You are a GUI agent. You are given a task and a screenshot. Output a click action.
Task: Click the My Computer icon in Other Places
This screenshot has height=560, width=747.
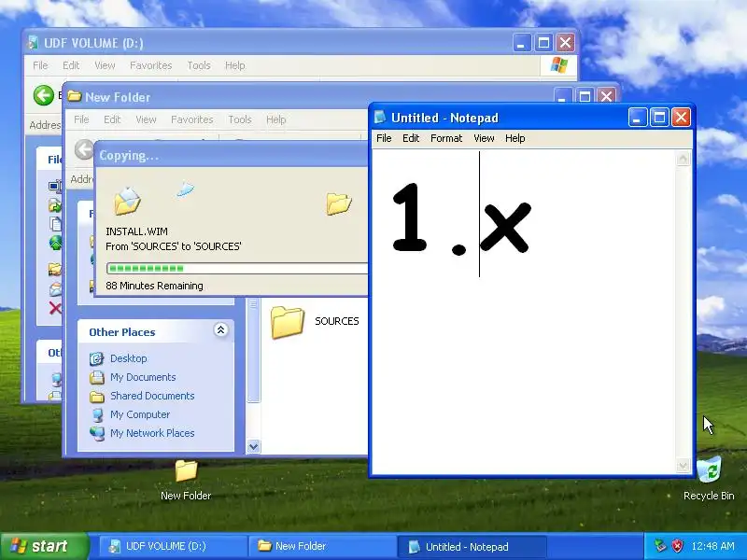[x=97, y=414]
